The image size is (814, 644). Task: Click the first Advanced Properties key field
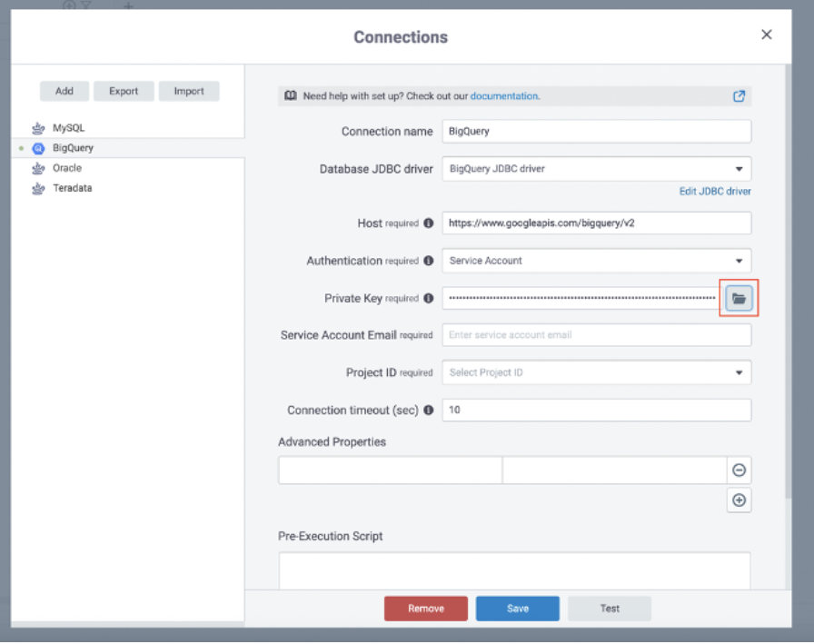391,471
